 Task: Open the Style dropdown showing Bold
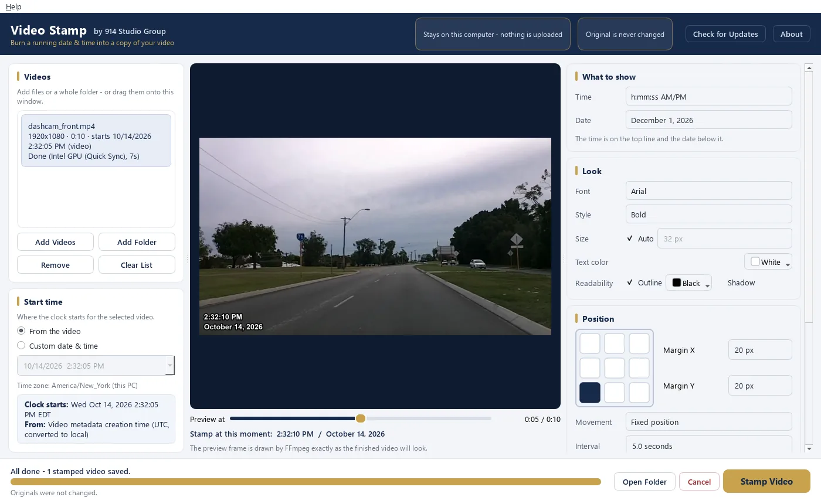point(708,214)
